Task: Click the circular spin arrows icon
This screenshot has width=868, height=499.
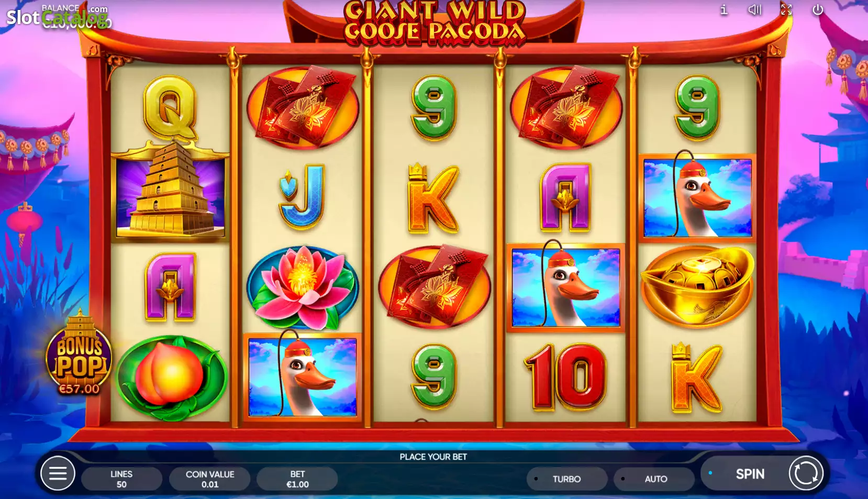Action: pyautogui.click(x=806, y=473)
